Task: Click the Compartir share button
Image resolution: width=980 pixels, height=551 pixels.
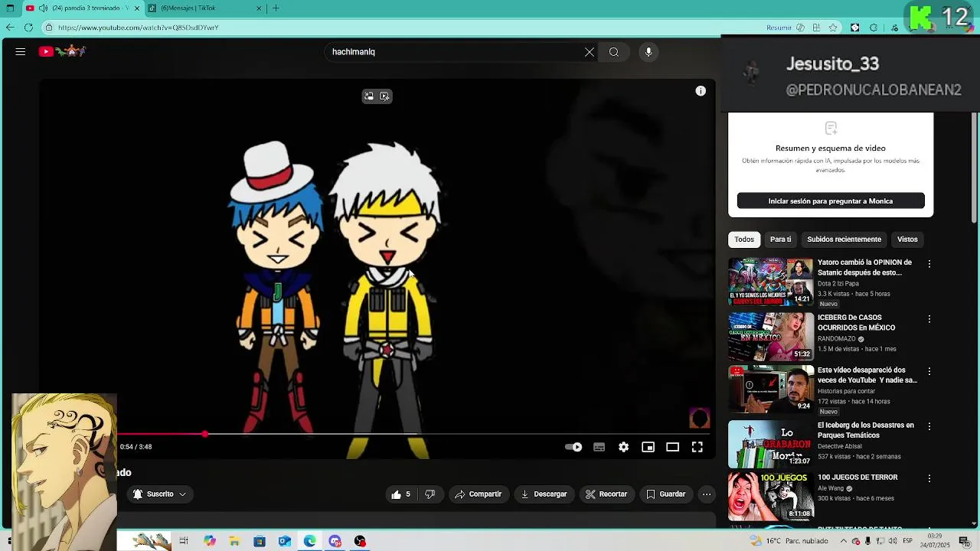Action: [478, 494]
